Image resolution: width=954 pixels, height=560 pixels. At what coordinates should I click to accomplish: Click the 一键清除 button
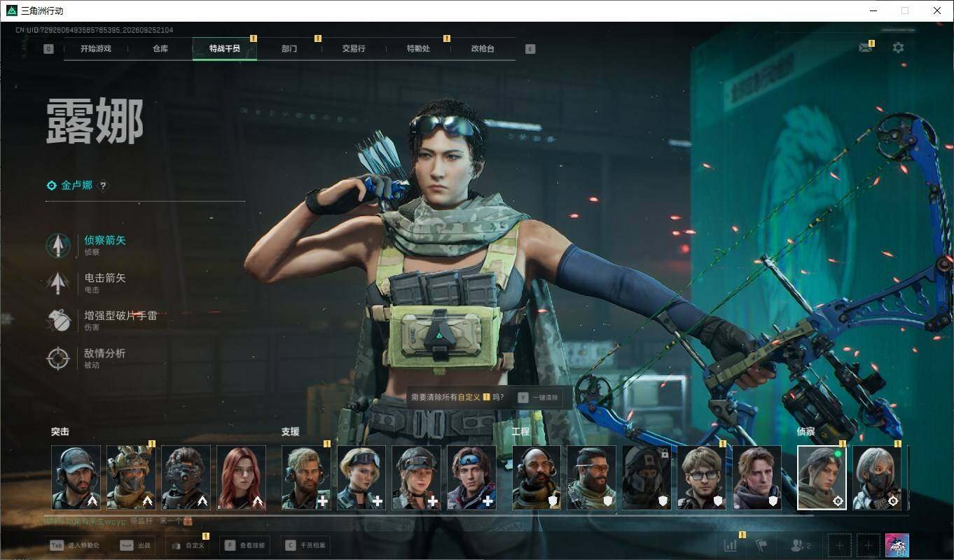pos(539,398)
